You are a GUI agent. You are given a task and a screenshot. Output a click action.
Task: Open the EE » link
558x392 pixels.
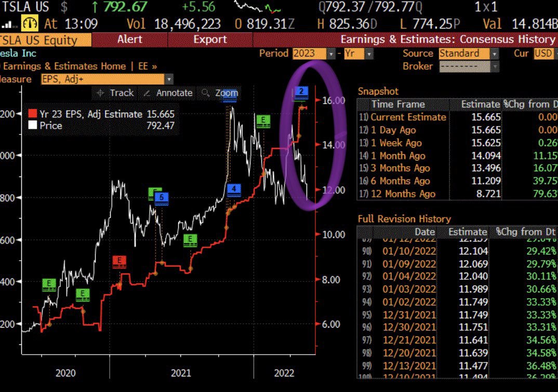coord(148,66)
